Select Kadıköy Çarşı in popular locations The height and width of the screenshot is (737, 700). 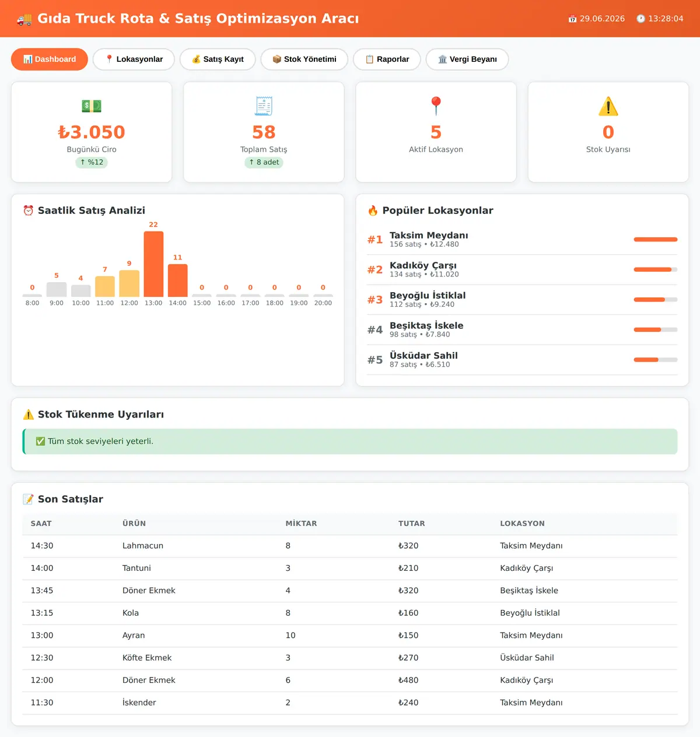(522, 269)
